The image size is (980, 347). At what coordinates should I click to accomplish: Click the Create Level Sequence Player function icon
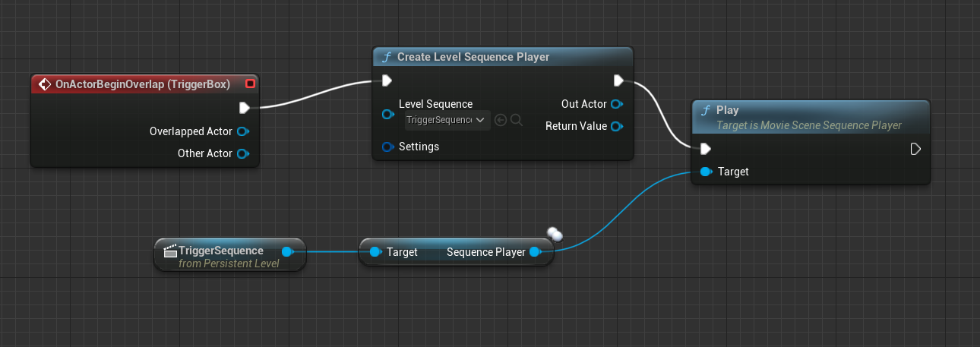click(x=386, y=57)
